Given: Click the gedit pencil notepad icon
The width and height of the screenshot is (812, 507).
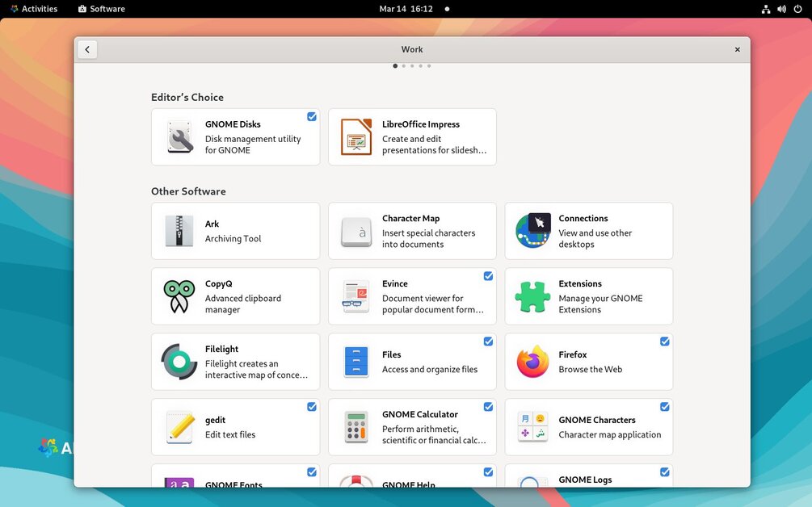Looking at the screenshot, I should coord(179,427).
